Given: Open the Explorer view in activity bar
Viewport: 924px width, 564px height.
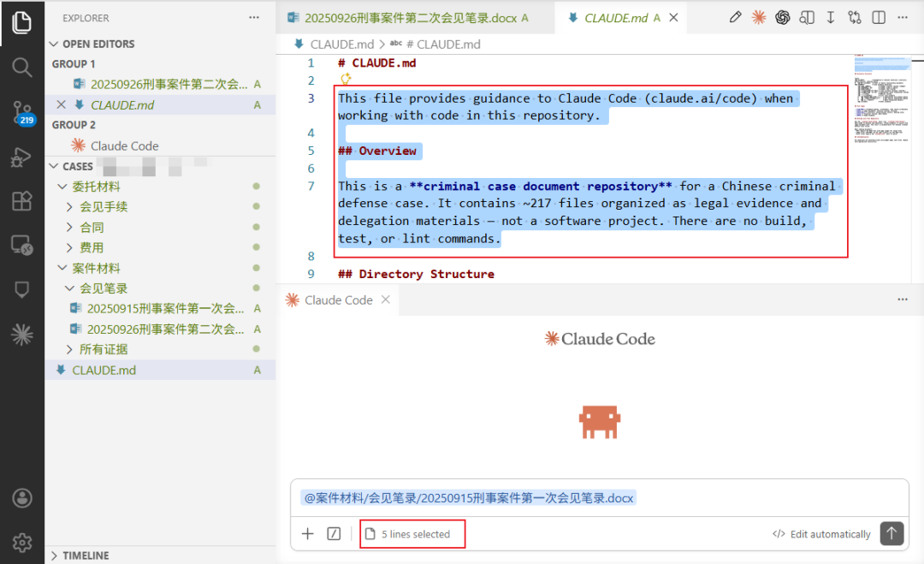Looking at the screenshot, I should coord(21,22).
